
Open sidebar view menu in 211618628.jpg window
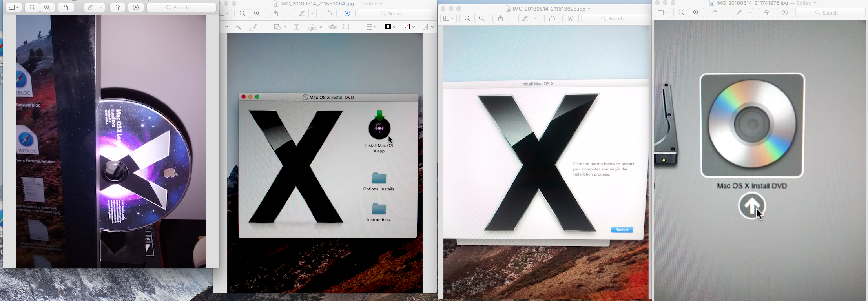pyautogui.click(x=449, y=18)
